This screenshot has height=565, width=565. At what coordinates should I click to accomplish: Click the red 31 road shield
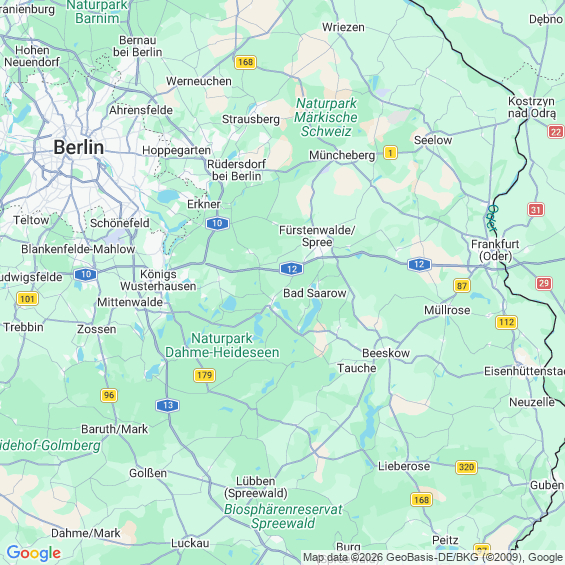pyautogui.click(x=536, y=209)
